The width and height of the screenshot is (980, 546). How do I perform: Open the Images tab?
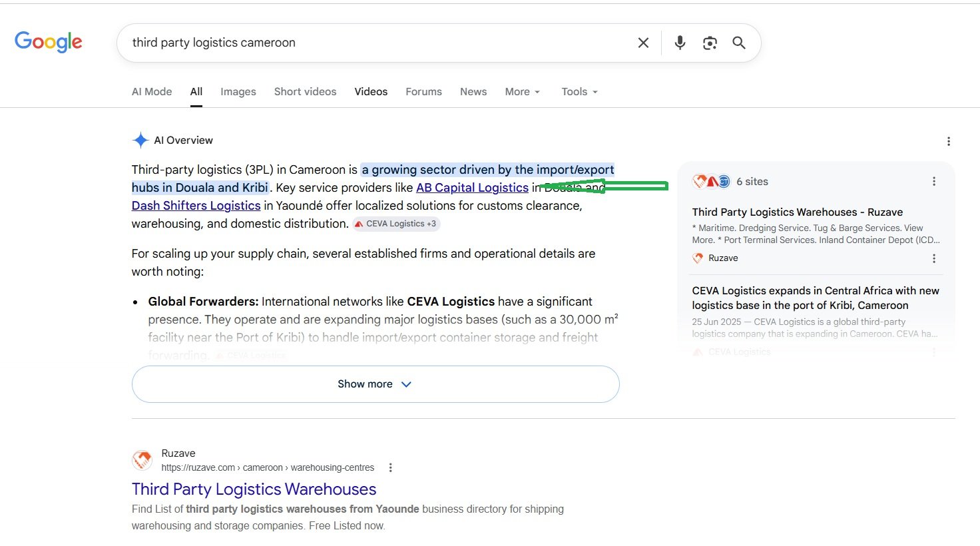click(x=238, y=92)
